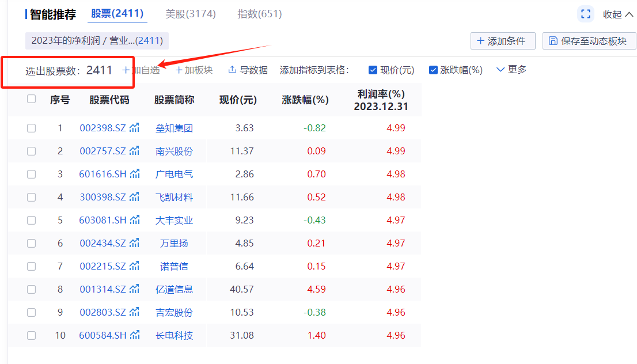Uncheck the 现价(元) indicator checkbox
Viewport: 637px width, 364px height.
pos(373,70)
